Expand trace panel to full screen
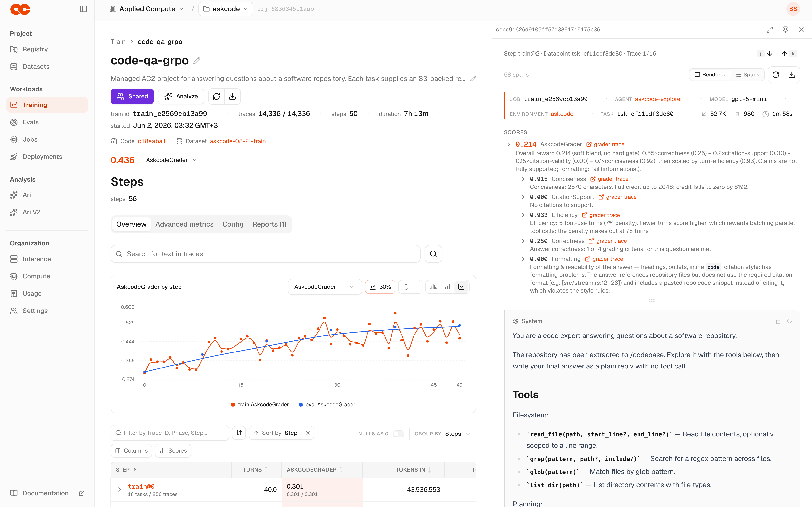Viewport: 812px width, 507px height. [769, 29]
